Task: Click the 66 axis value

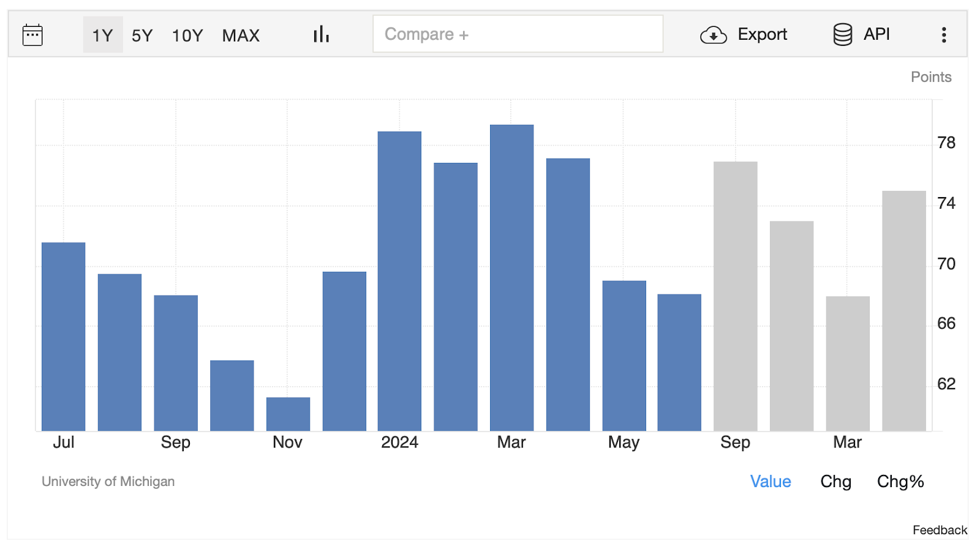Action: coord(946,324)
